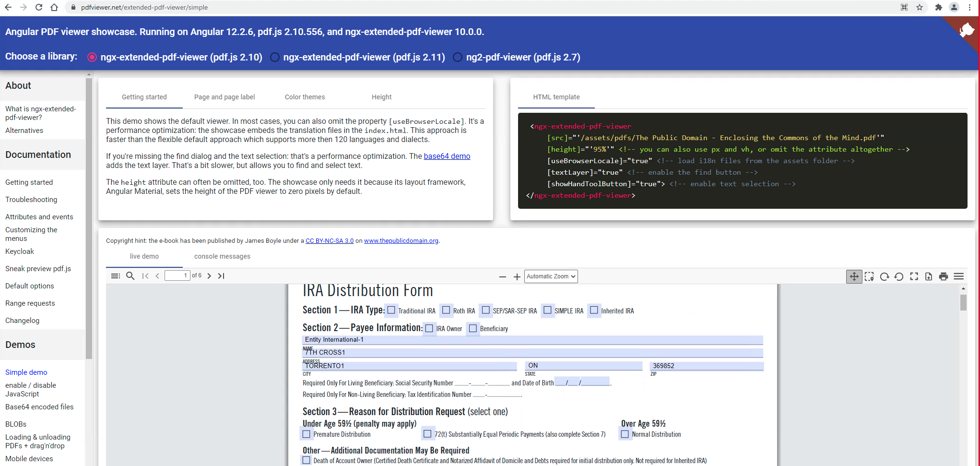This screenshot has width=980, height=466.
Task: Jump to the last page with the skip arrow
Action: [221, 276]
